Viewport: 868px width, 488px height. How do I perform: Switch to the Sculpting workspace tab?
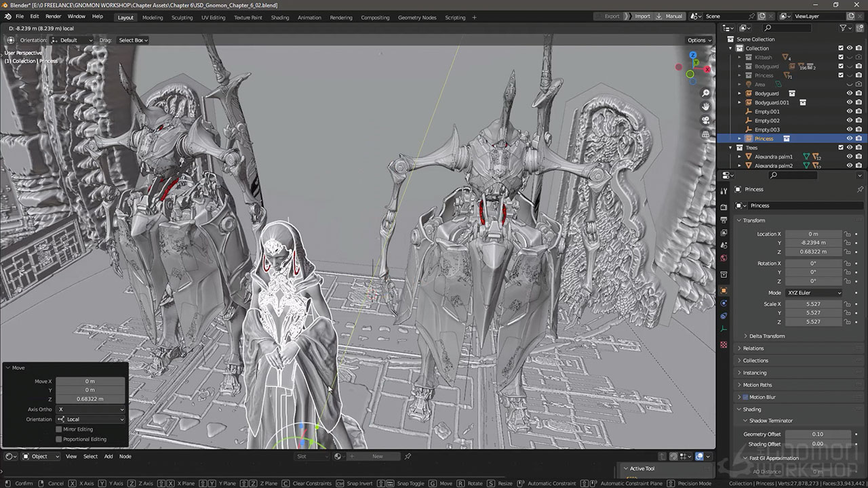(182, 18)
